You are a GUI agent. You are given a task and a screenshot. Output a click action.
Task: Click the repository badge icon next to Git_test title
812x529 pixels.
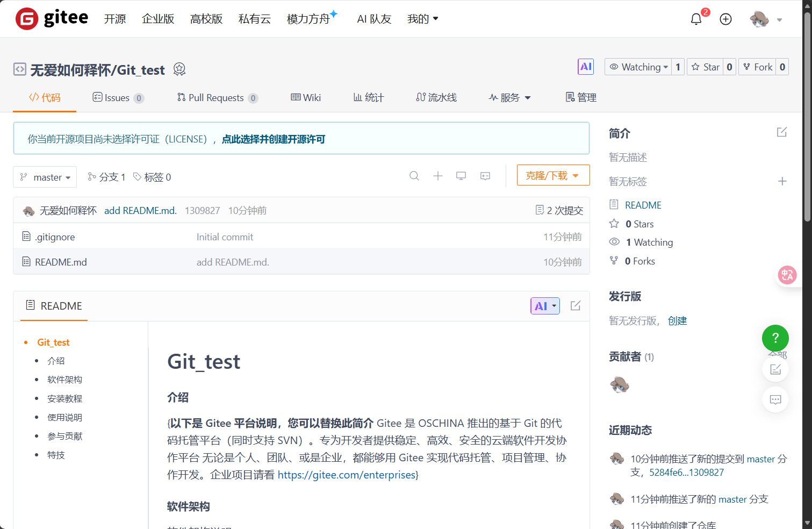click(x=179, y=69)
